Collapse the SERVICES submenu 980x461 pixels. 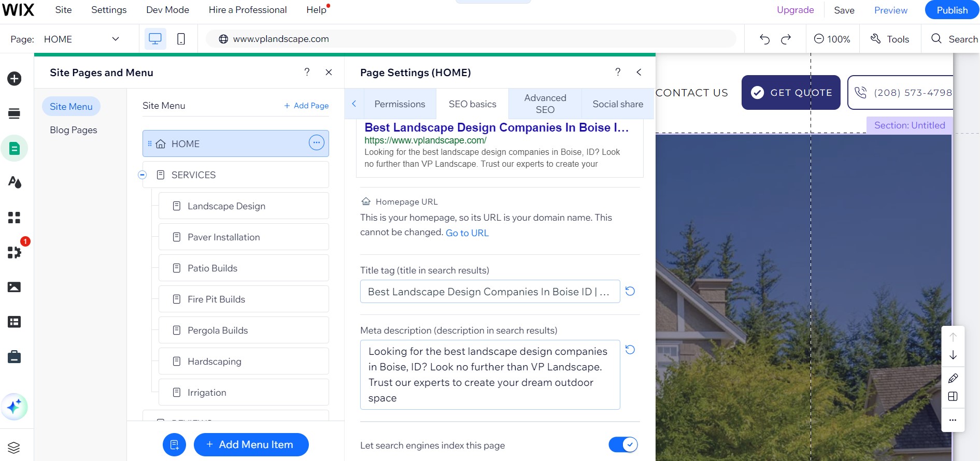(142, 175)
